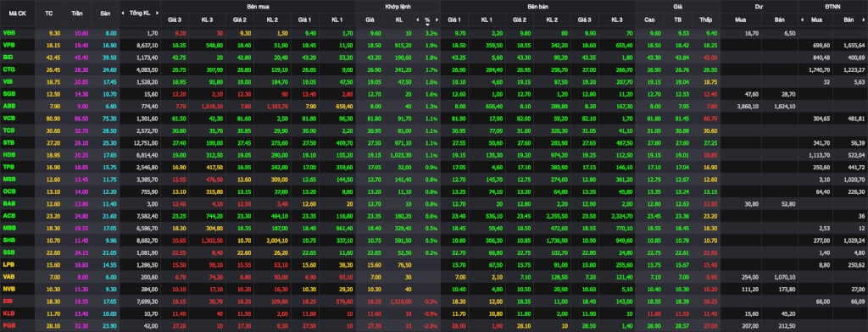Click VCB reference price 80.90
Viewport: 868px width, 332px height.
(53, 118)
